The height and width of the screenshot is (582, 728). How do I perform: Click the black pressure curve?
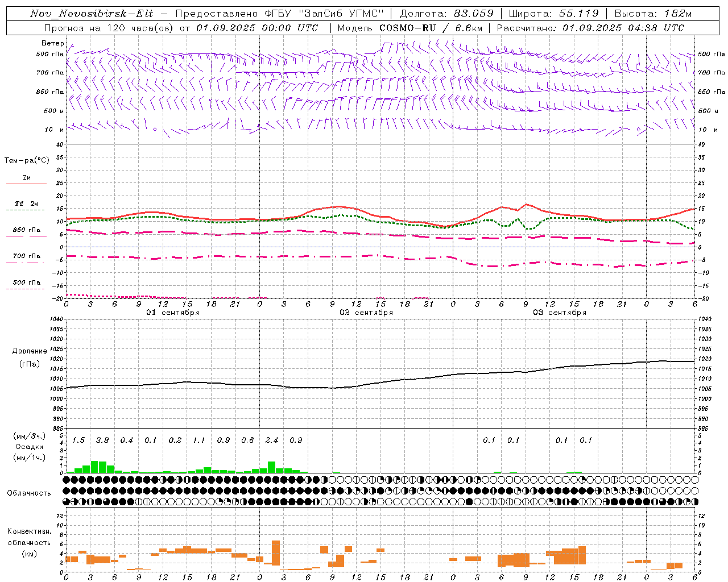coord(381,383)
